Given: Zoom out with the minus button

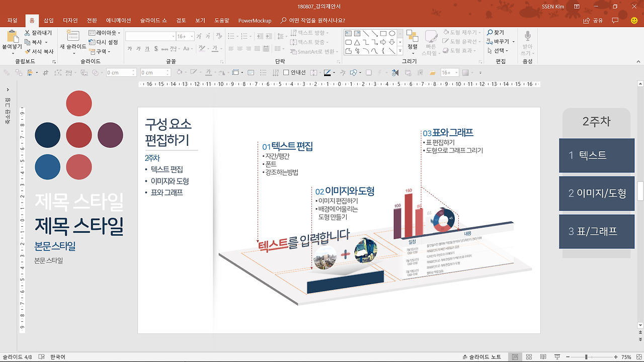Looking at the screenshot, I should 569,357.
